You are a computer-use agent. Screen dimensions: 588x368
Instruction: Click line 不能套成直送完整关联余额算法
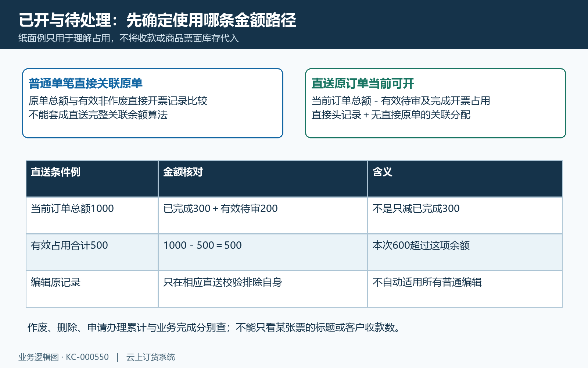pos(98,115)
